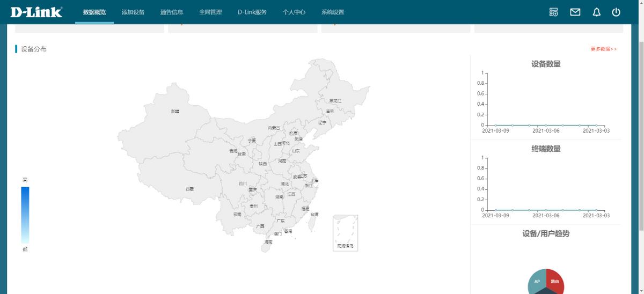Click 青海 on the map
Image resolution: width=644 pixels, height=294 pixels.
click(233, 151)
